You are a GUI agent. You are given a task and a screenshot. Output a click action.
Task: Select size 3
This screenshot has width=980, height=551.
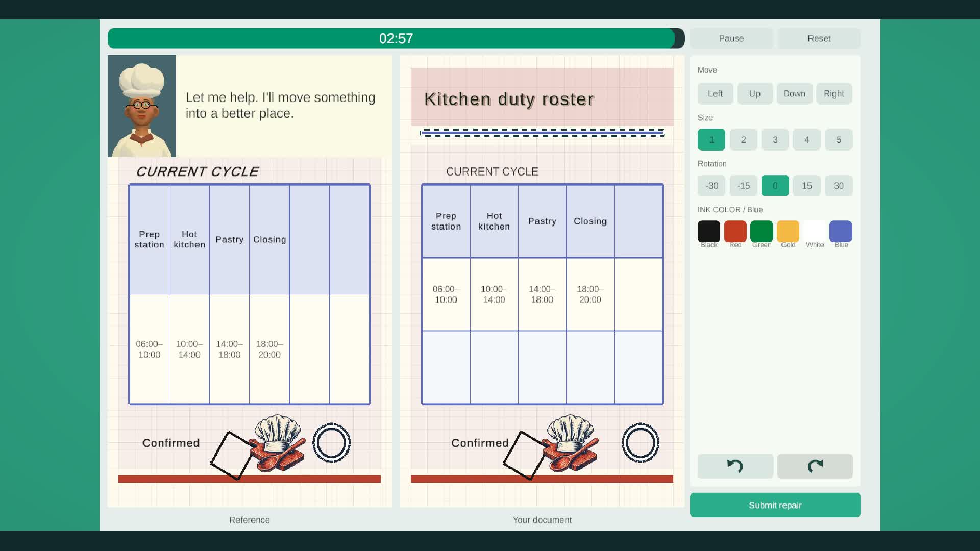[x=775, y=140]
